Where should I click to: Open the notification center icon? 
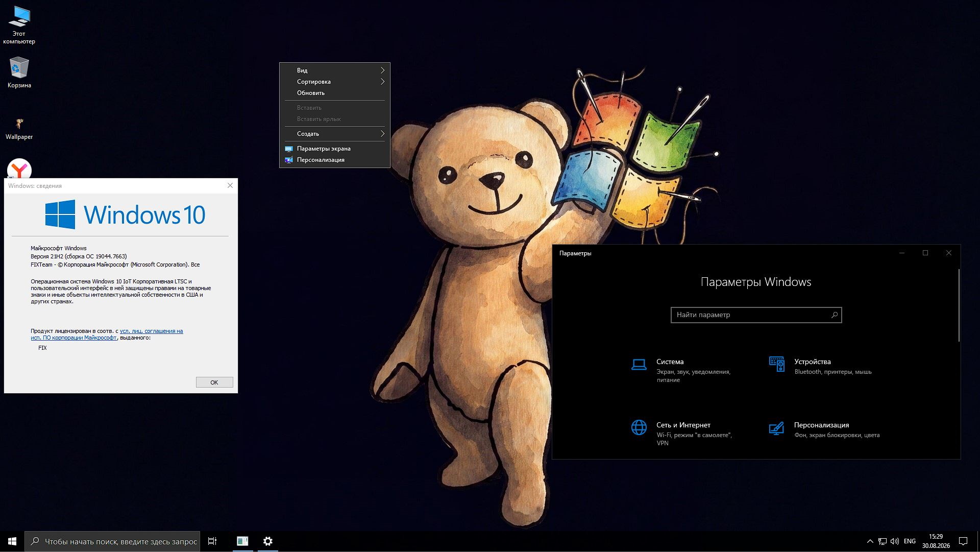963,541
